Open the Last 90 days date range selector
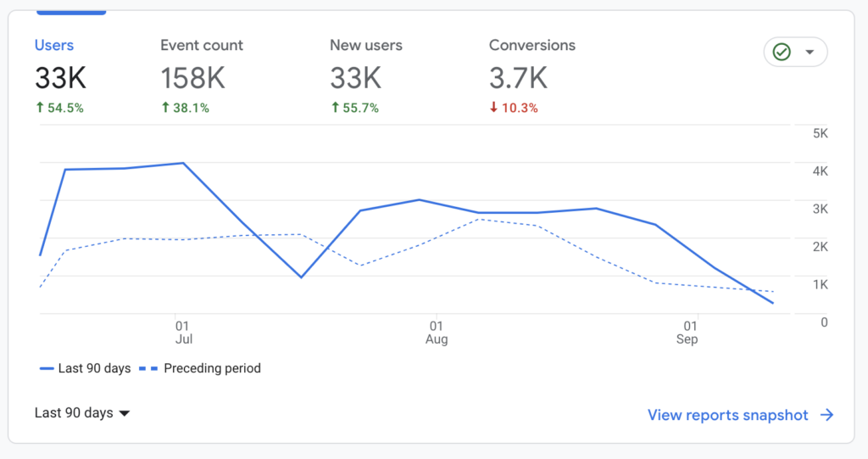This screenshot has height=459, width=868. coord(74,413)
